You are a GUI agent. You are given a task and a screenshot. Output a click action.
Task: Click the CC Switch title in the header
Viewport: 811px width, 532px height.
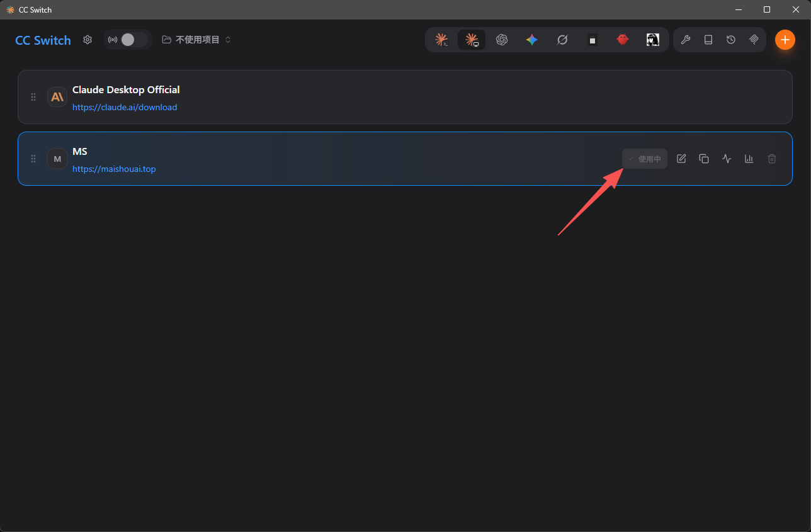pyautogui.click(x=43, y=40)
